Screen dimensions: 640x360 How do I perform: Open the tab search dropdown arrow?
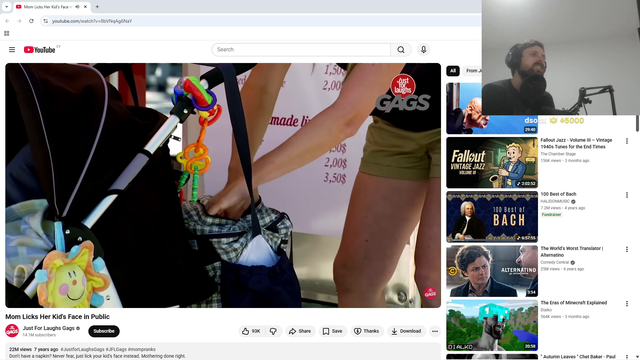click(x=7, y=7)
